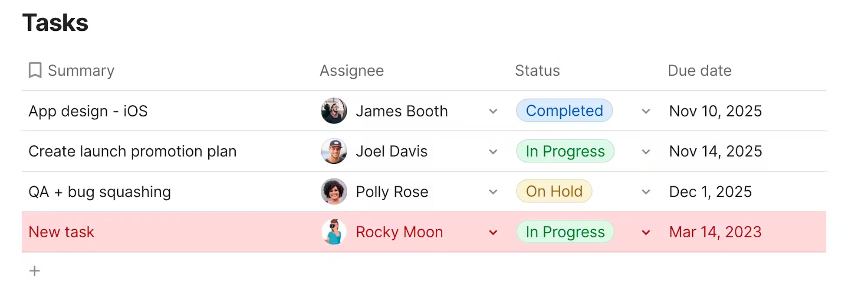Click James Booth's avatar photo

click(x=334, y=111)
